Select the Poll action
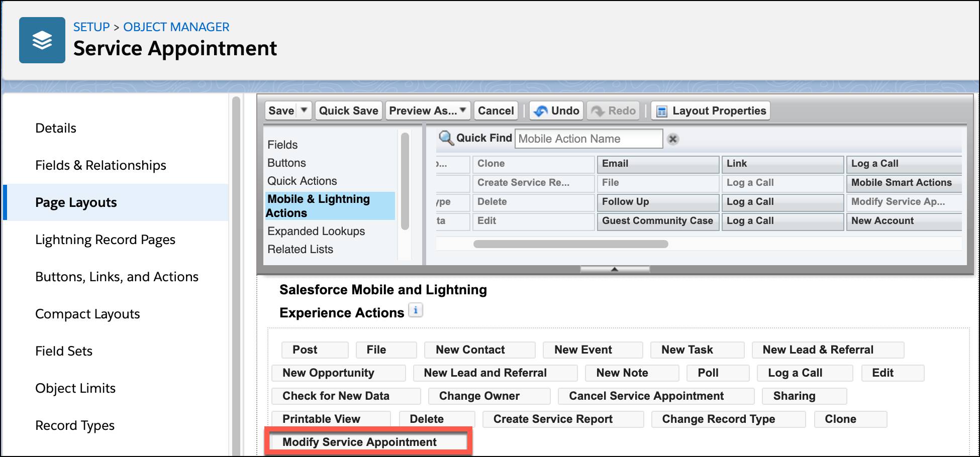Screen dimensions: 980x457 point(718,373)
